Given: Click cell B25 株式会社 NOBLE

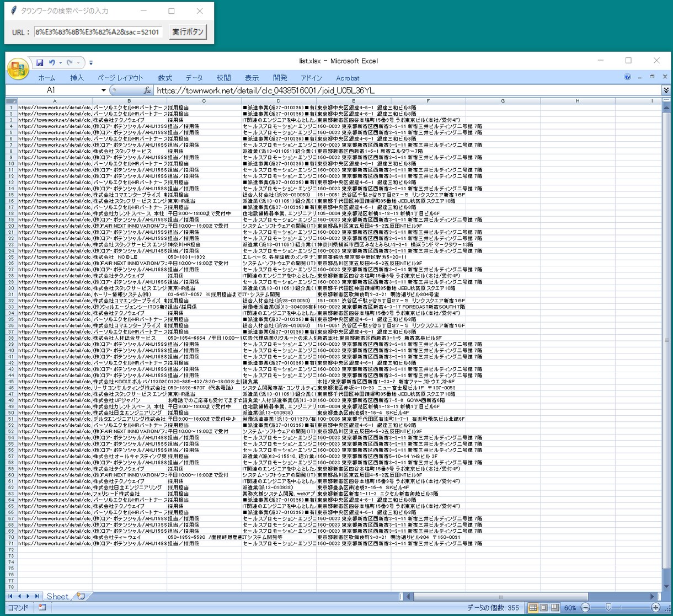Looking at the screenshot, I should click(130, 257).
